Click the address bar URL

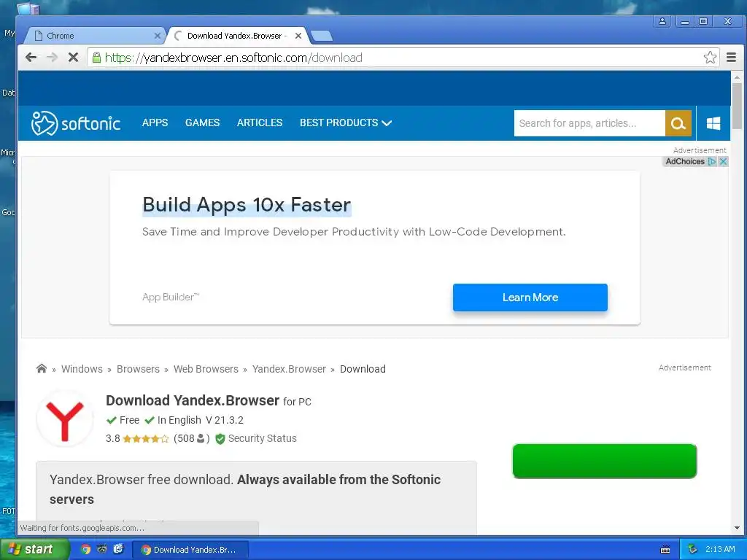(233, 58)
